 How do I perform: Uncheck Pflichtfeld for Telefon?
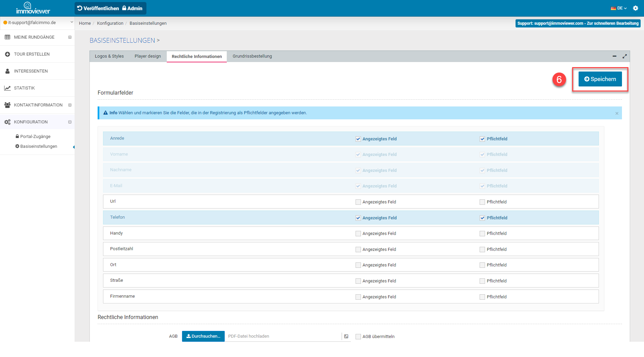click(482, 218)
